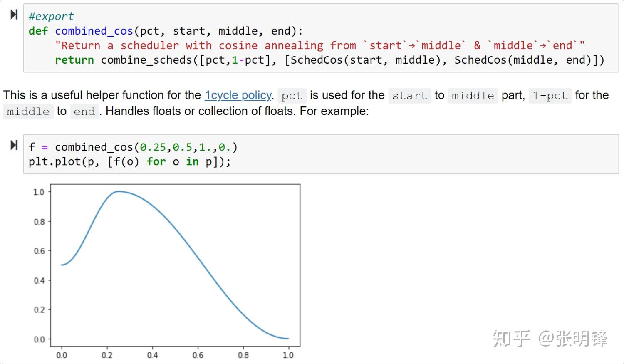Click the return statement line
624x364 pixels.
329,60
